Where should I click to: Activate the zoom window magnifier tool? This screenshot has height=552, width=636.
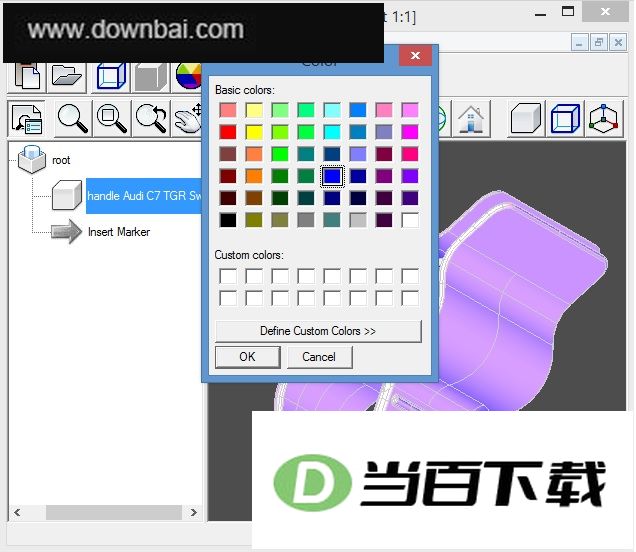point(112,119)
